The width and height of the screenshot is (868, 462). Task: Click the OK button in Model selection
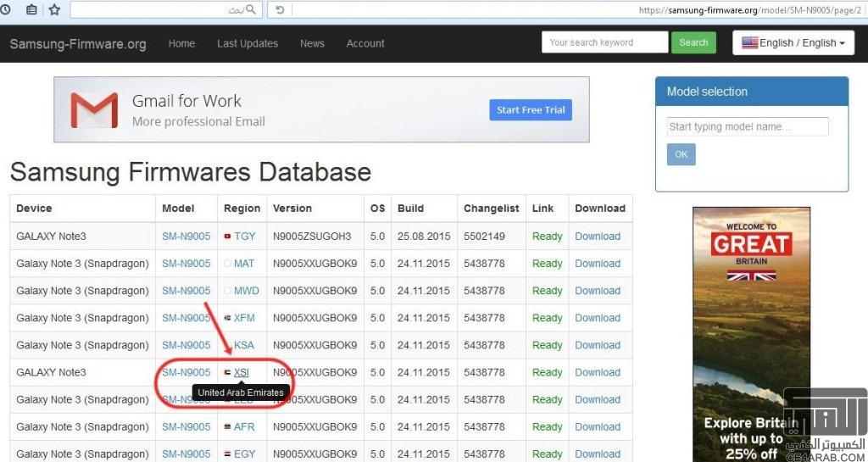click(x=681, y=154)
